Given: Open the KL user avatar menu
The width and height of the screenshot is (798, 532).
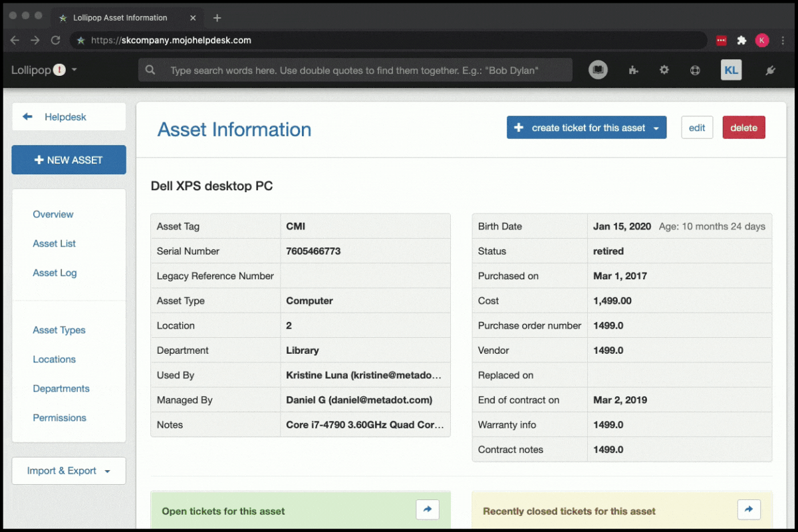Looking at the screenshot, I should pyautogui.click(x=731, y=70).
